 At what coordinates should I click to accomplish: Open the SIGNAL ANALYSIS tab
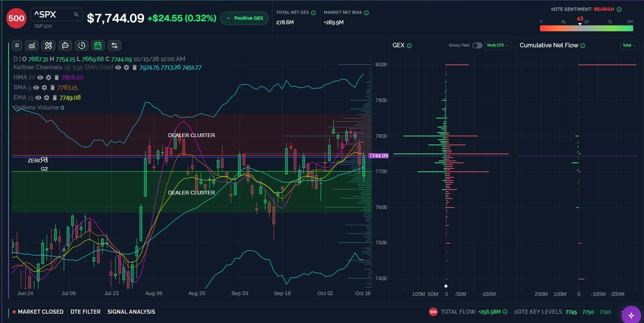131,312
